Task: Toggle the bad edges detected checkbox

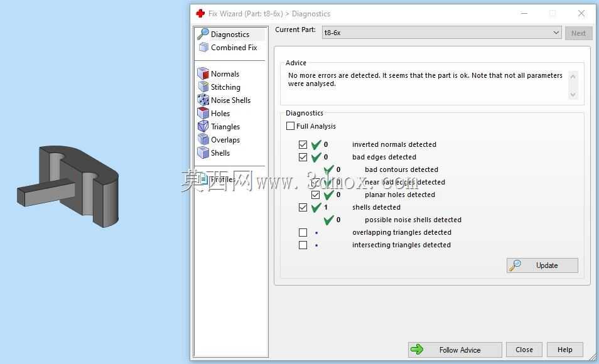Action: click(303, 157)
